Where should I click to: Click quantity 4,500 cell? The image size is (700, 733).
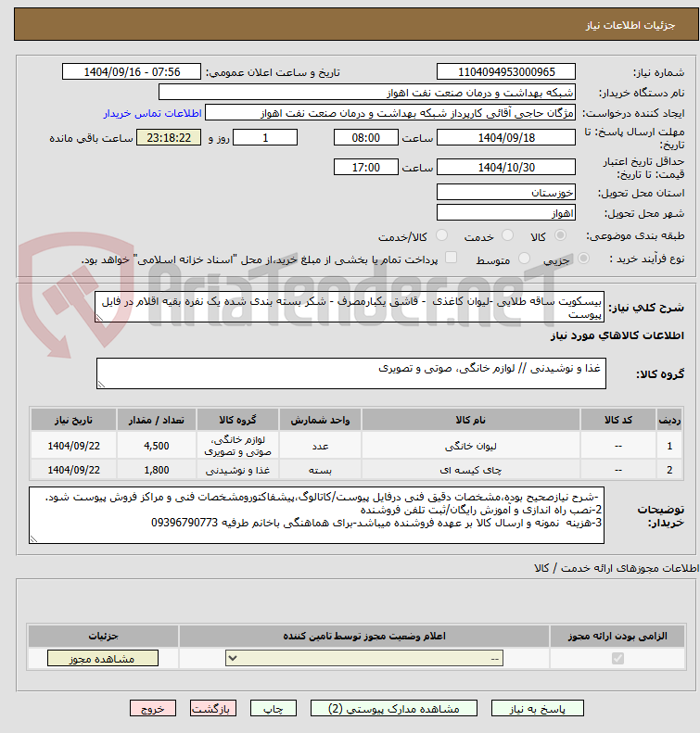(157, 446)
